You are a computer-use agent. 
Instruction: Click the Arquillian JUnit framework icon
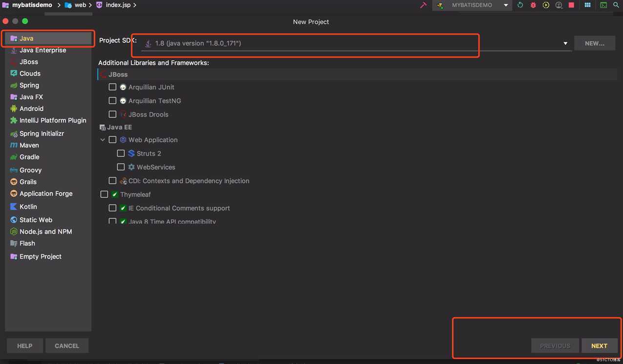click(x=123, y=87)
